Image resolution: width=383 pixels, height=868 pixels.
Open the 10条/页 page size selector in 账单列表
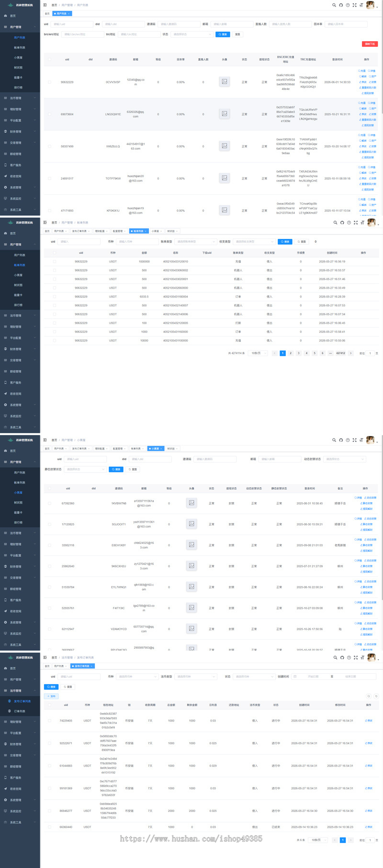pos(257,353)
